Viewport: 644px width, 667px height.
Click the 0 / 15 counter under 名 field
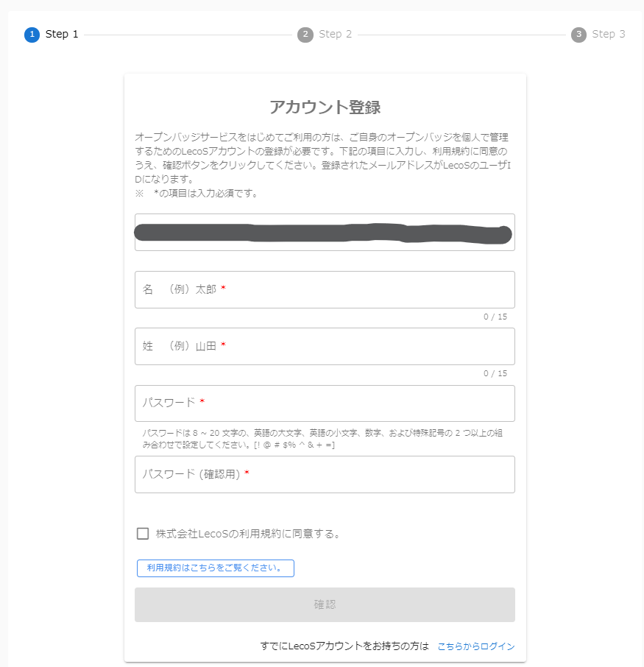495,317
